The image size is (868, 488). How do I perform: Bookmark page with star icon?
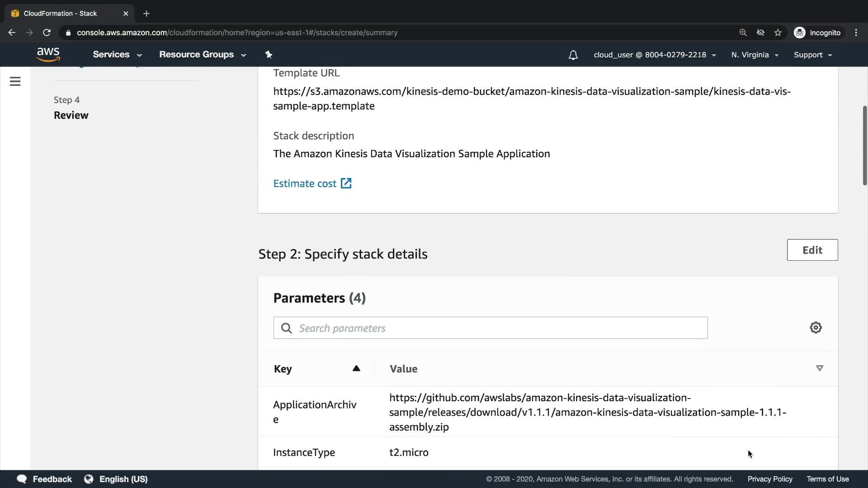[x=778, y=33]
